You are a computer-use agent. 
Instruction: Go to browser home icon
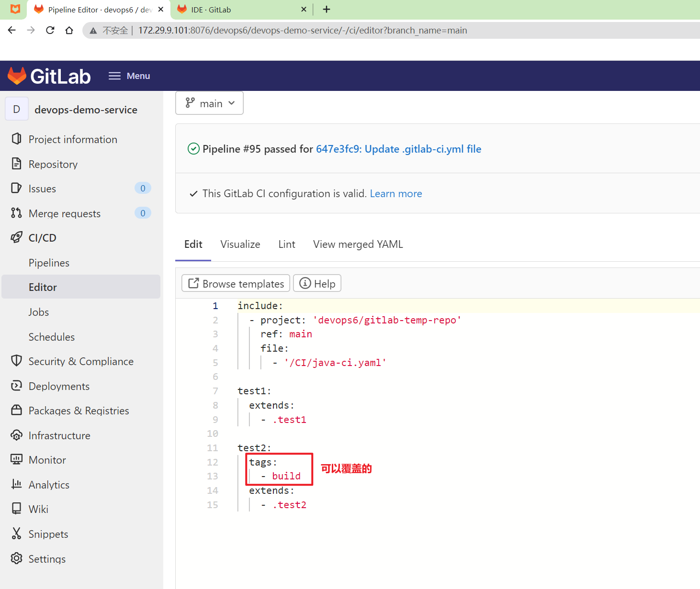click(x=69, y=30)
